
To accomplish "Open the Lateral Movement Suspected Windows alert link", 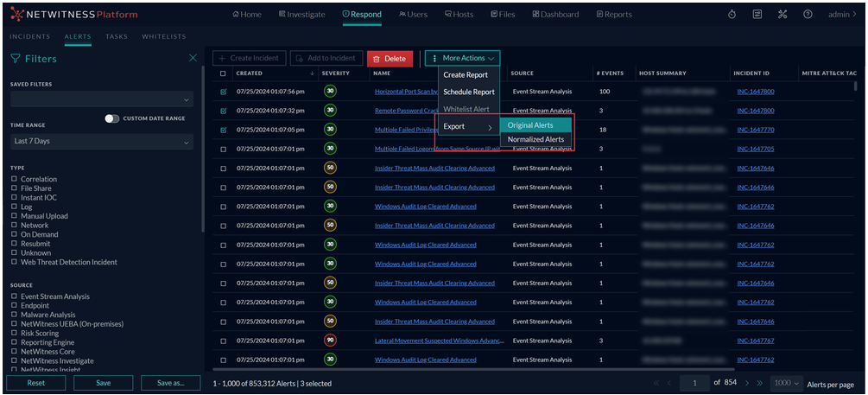I will point(440,341).
